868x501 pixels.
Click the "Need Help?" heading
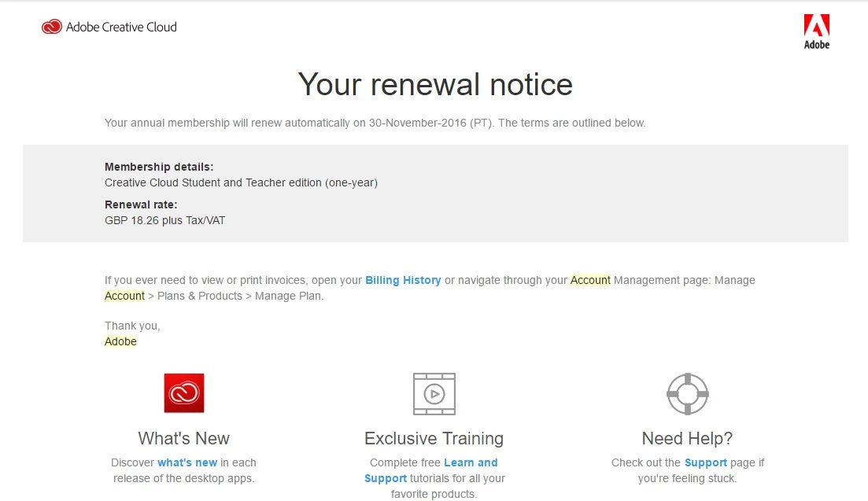tap(687, 439)
